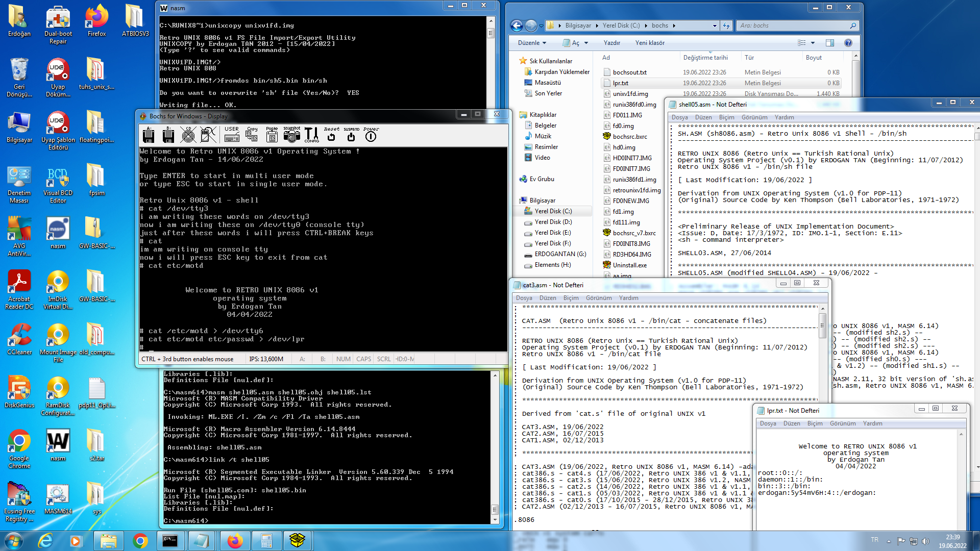The height and width of the screenshot is (551, 980).
Task: Click Yazdır button in Explorer toolbar
Action: [x=611, y=43]
